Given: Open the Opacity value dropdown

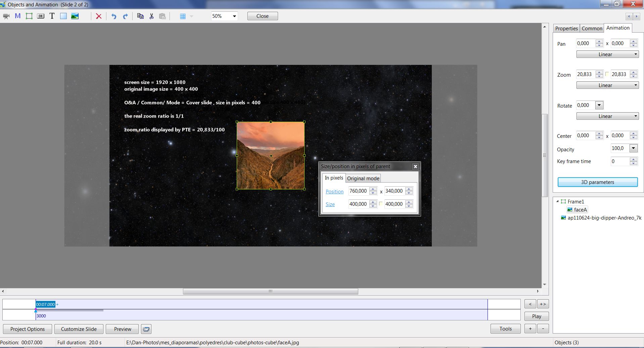Looking at the screenshot, I should click(x=633, y=148).
